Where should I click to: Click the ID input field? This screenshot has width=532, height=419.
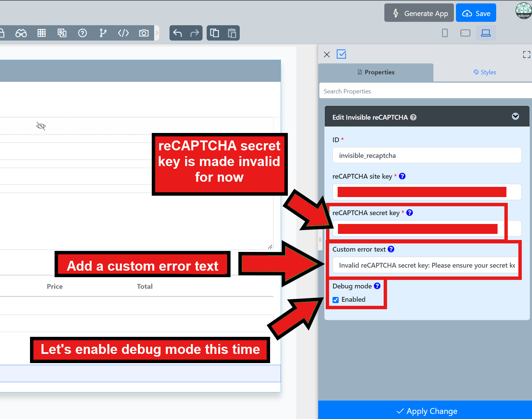click(x=427, y=155)
